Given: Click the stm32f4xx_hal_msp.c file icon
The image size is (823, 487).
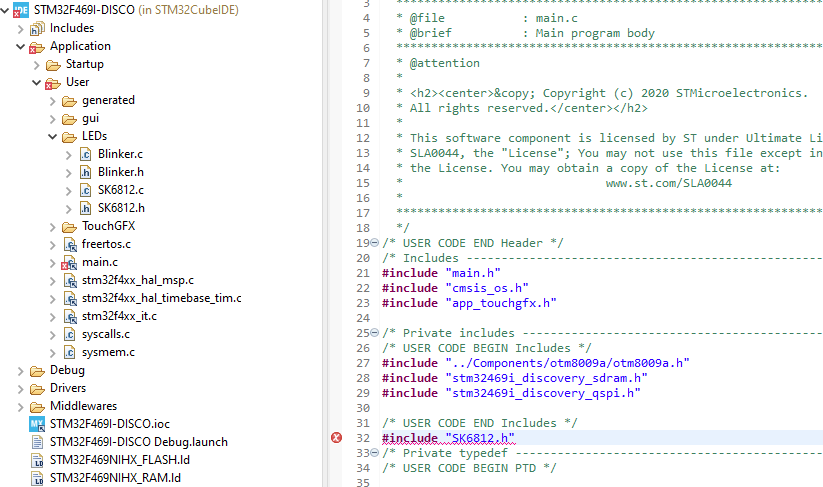Looking at the screenshot, I should click(x=70, y=281).
